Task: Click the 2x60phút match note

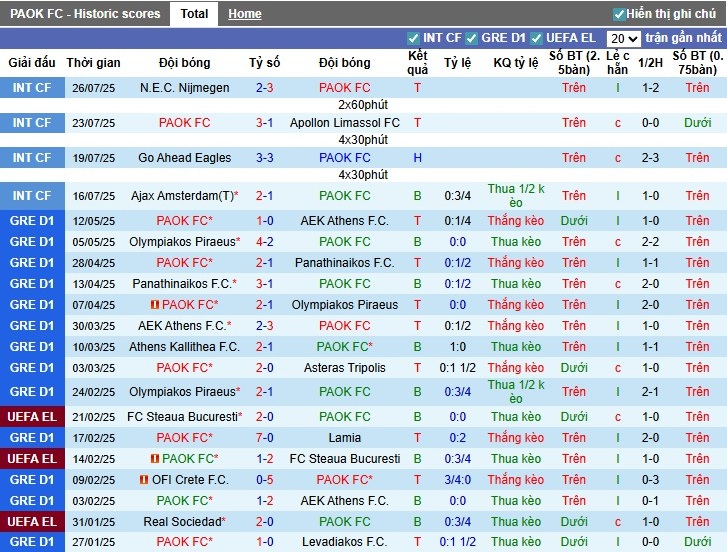Action: click(363, 105)
